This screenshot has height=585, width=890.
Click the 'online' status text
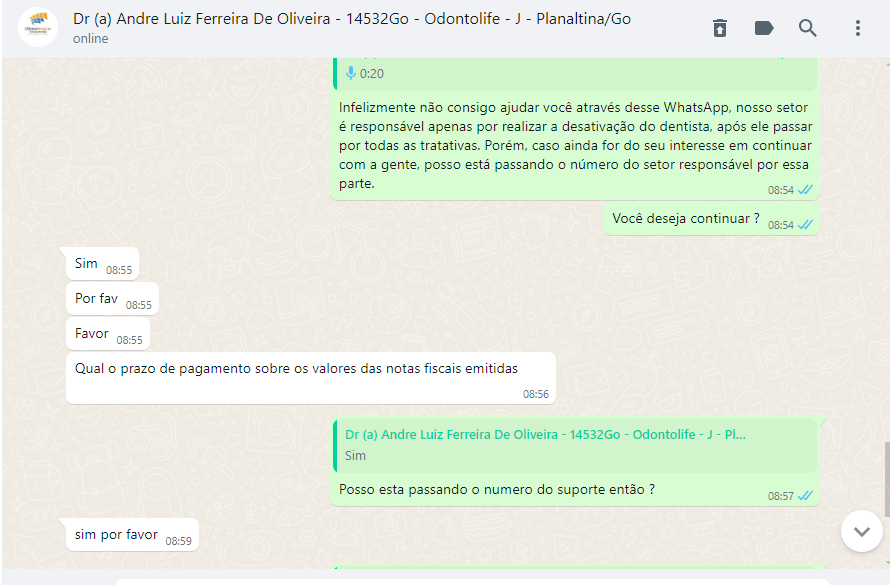90,39
